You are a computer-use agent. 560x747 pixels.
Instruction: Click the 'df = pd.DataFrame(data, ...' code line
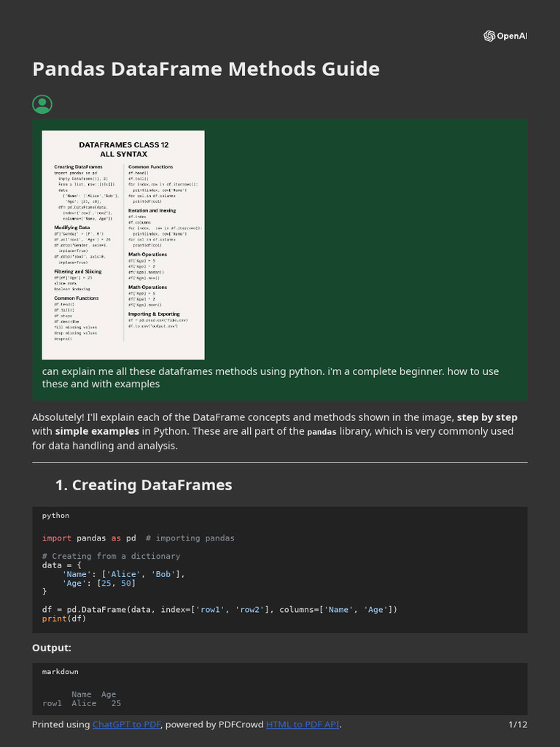219,609
